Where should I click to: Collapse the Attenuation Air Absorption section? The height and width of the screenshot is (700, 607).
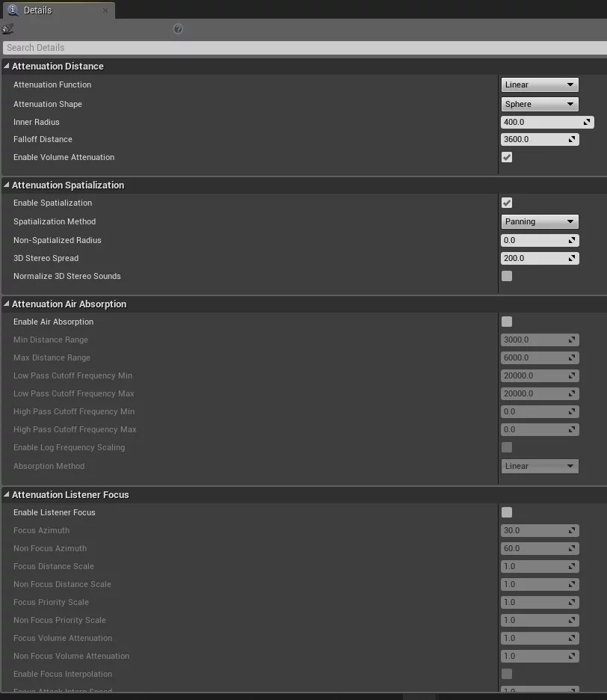[x=6, y=304]
